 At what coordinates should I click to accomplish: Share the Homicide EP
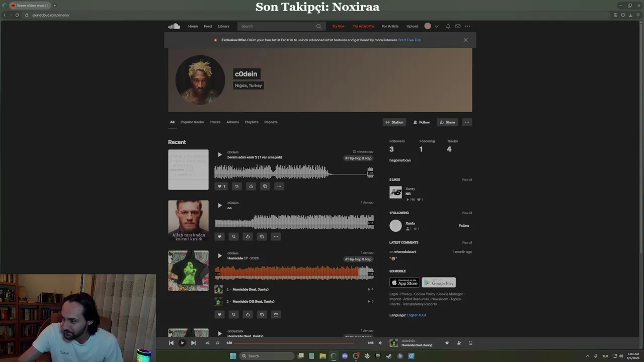(248, 314)
